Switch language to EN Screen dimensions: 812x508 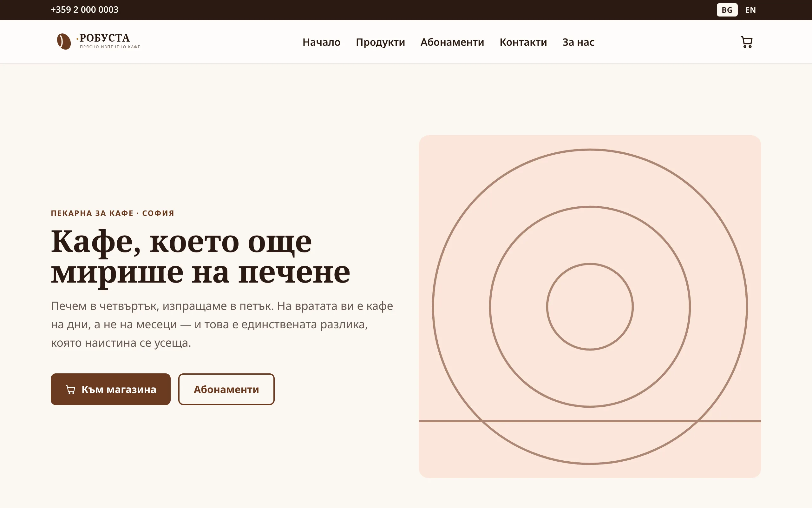pyautogui.click(x=750, y=10)
